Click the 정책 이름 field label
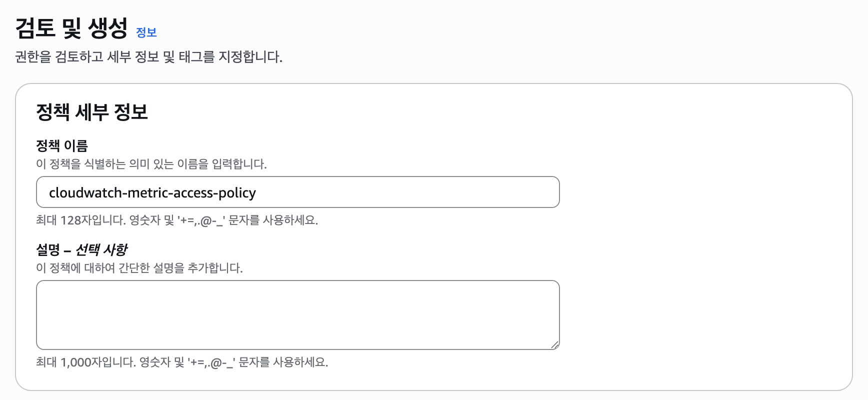The image size is (868, 400). click(x=62, y=145)
